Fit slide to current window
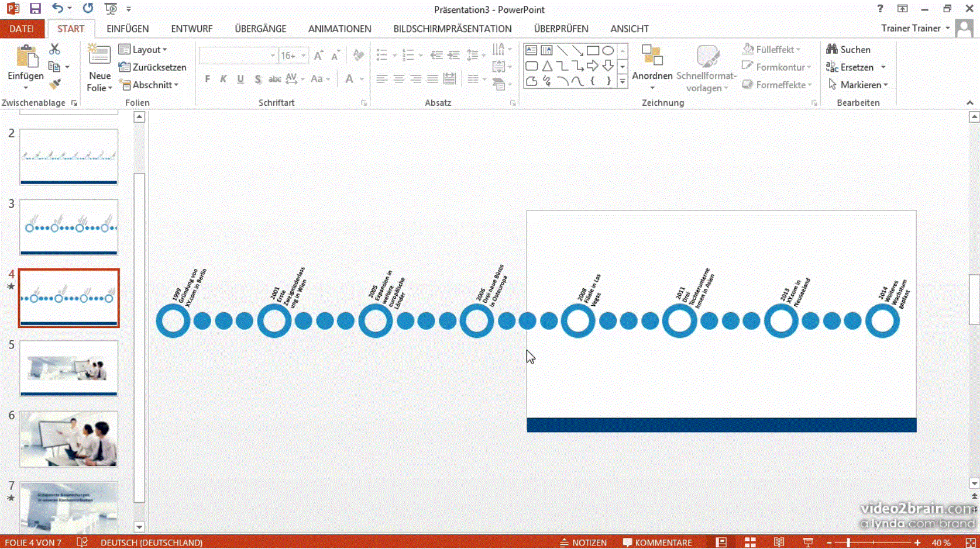Screen dimensions: 980x549 click(971, 543)
